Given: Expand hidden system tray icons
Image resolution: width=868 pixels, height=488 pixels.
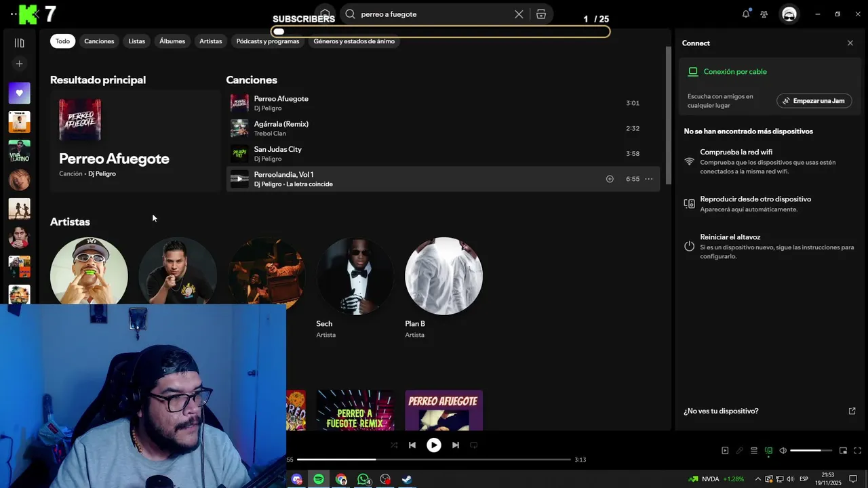Looking at the screenshot, I should [x=758, y=479].
